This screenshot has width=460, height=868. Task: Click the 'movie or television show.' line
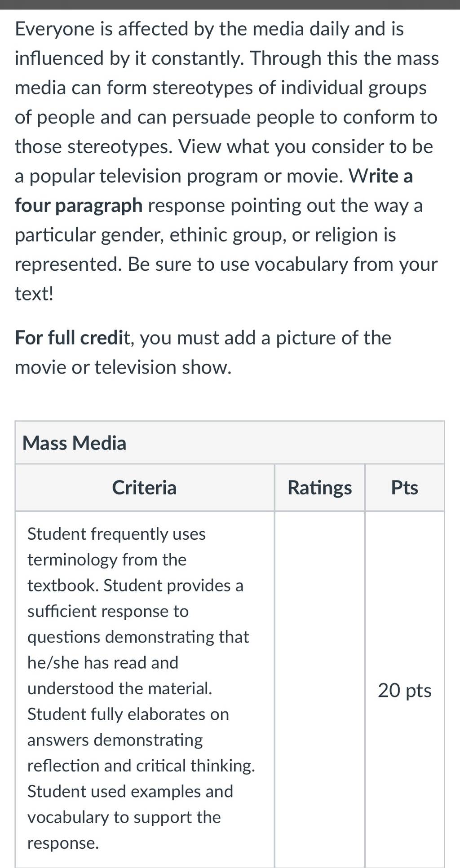click(124, 367)
